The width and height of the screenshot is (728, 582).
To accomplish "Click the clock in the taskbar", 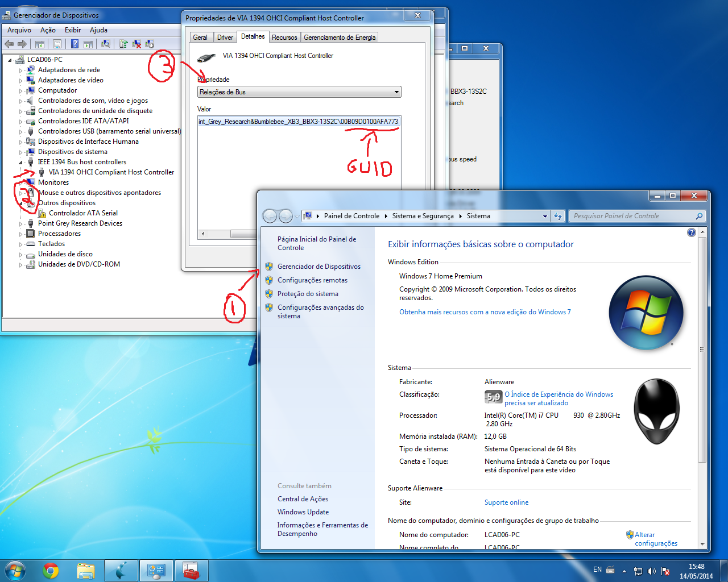I will (696, 571).
